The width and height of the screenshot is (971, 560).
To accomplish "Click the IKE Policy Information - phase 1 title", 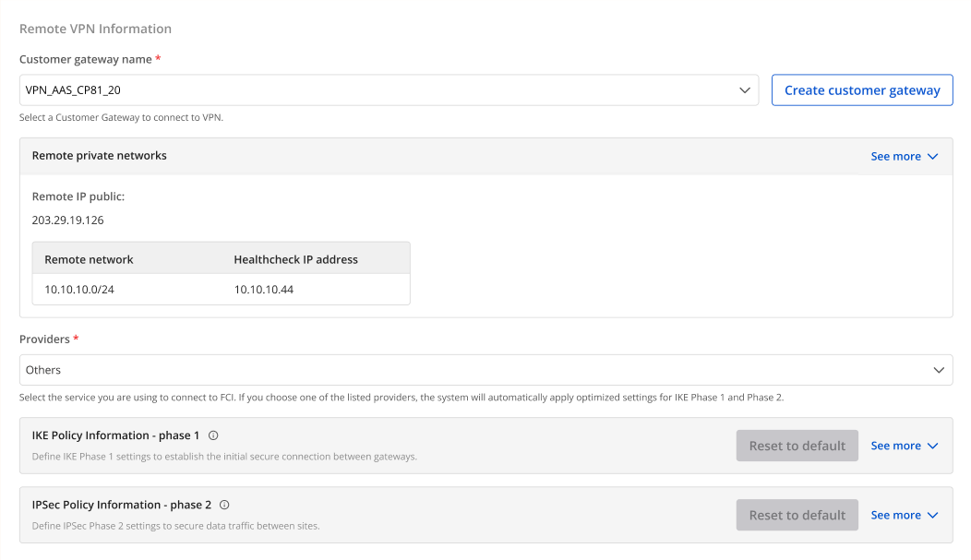I will (115, 435).
